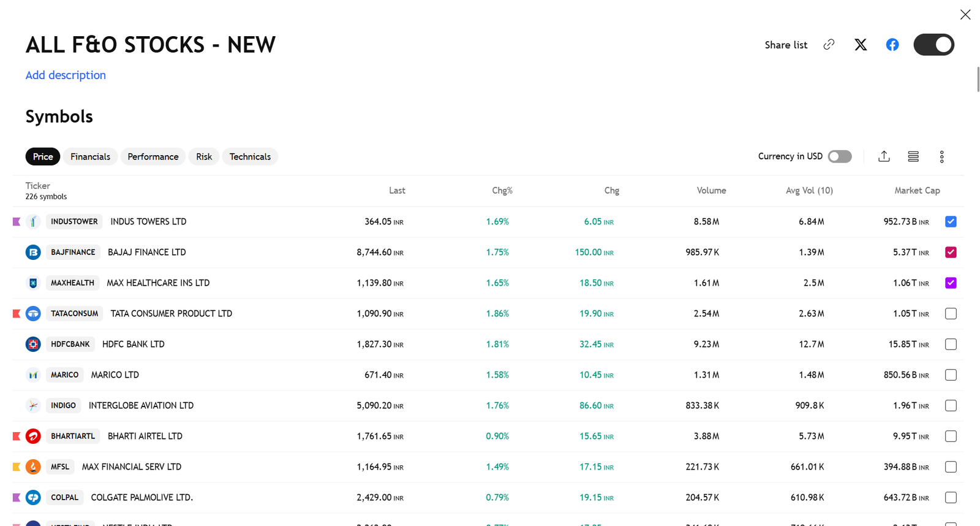Open the INDIGO ticker symbol
The image size is (980, 526).
63,405
